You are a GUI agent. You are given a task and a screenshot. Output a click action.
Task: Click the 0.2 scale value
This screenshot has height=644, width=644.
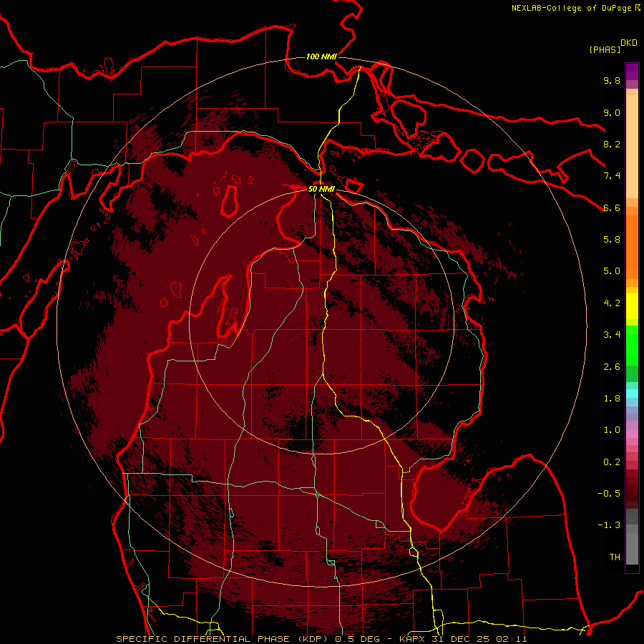pos(612,462)
